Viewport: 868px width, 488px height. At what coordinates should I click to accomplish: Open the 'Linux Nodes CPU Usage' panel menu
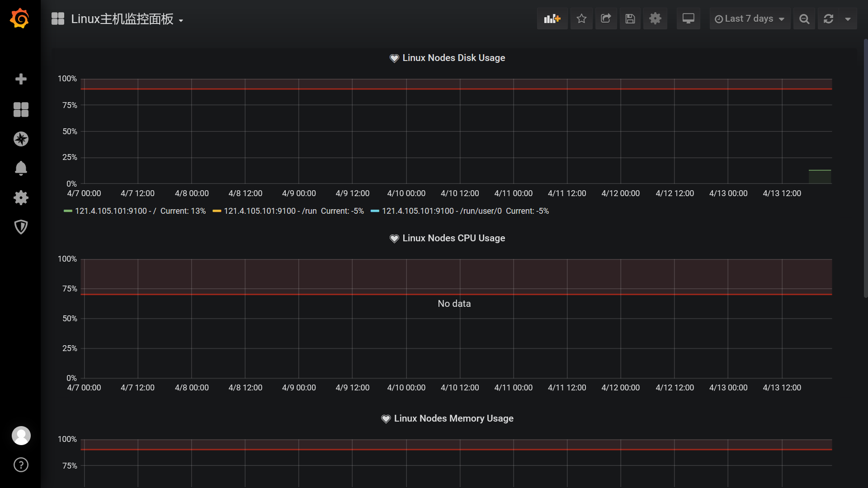pos(453,238)
